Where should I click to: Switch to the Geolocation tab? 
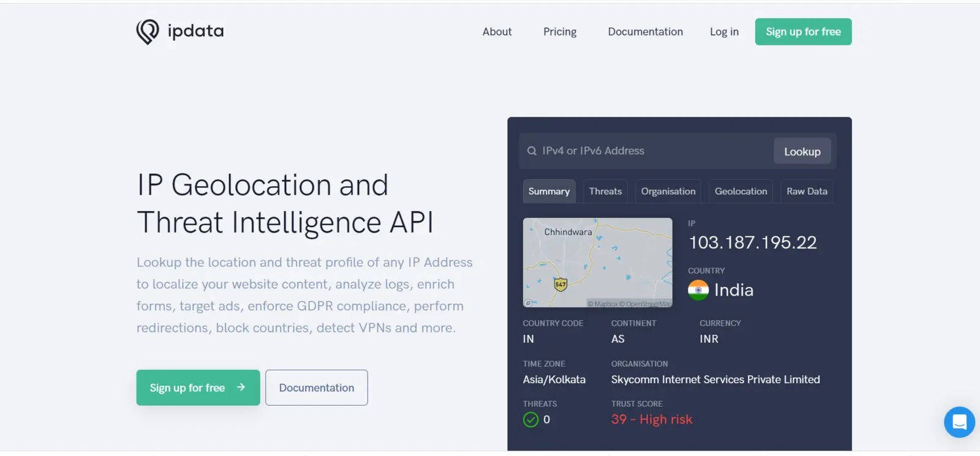pyautogui.click(x=741, y=192)
